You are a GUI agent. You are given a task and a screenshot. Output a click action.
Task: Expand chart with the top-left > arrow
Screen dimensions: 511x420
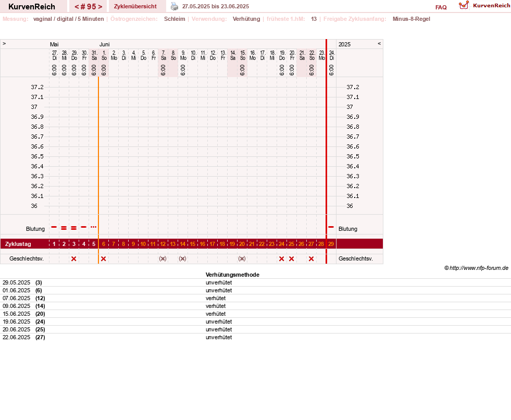[x=4, y=43]
